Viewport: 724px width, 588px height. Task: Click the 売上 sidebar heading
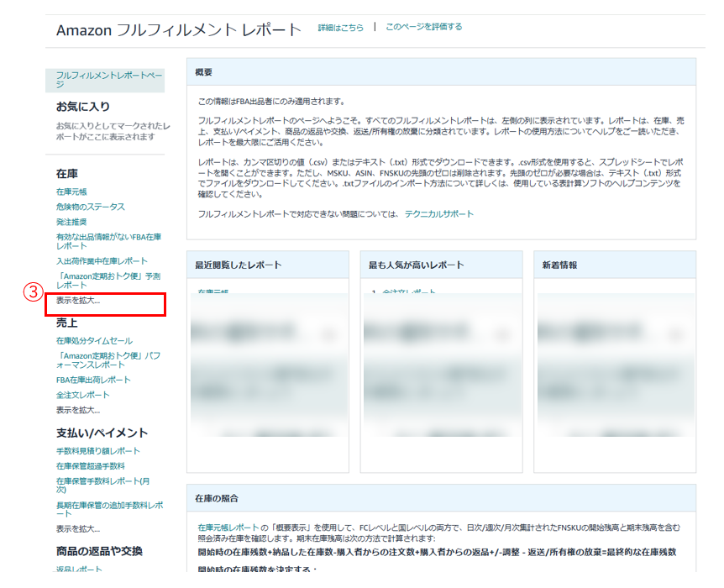pos(67,323)
